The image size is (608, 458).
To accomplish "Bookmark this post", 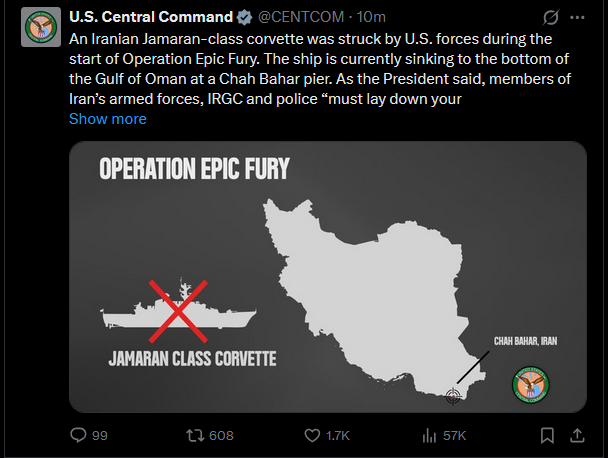I will coord(547,435).
